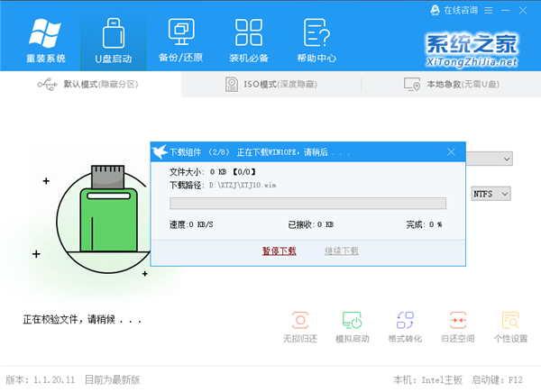Switch to 本地急救 (无需U盘) tab
The height and width of the screenshot is (392, 541).
pos(450,84)
